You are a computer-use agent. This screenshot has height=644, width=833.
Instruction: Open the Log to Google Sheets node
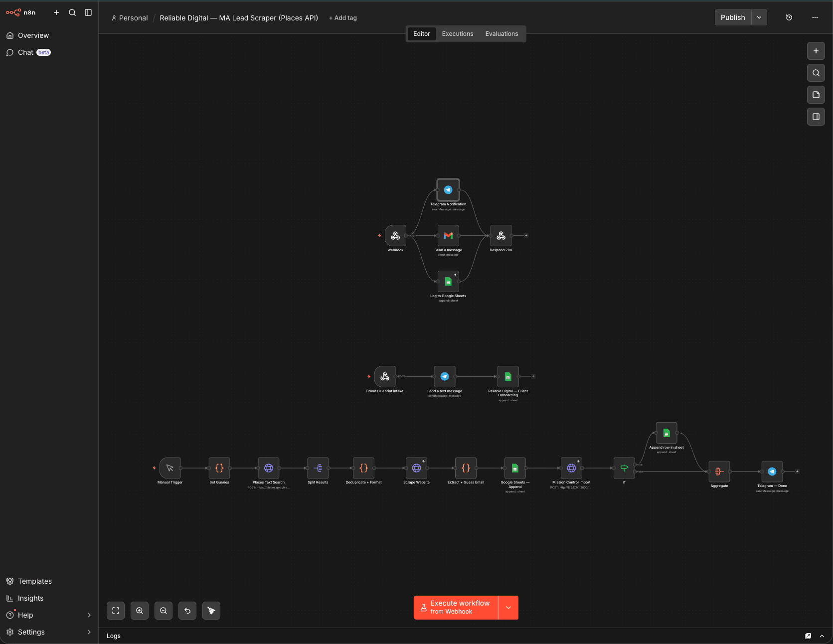448,282
